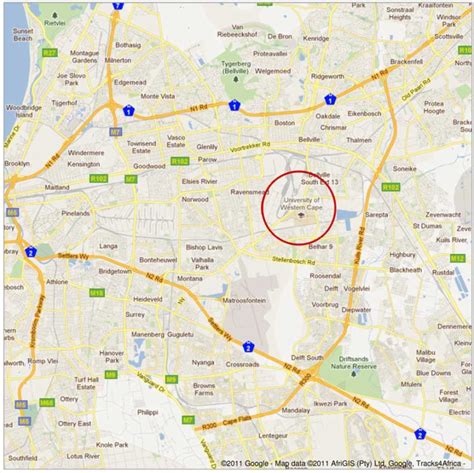Select the Guguletu place label

point(180,334)
